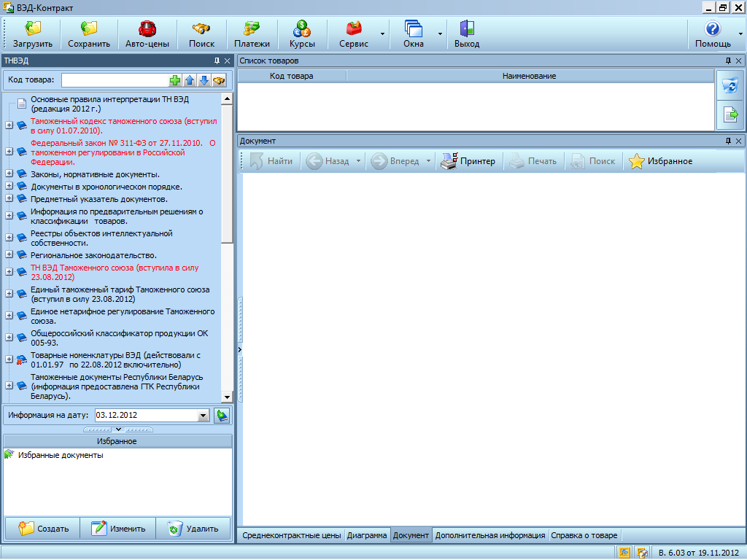Open the Принтер settings in Документ toolbar
This screenshot has width=747, height=560.
coord(468,161)
